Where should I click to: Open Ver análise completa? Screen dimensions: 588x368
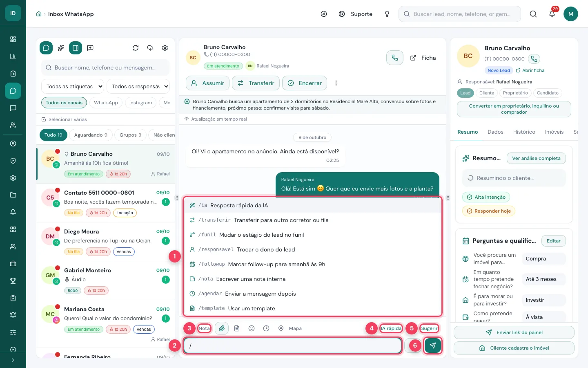click(536, 158)
